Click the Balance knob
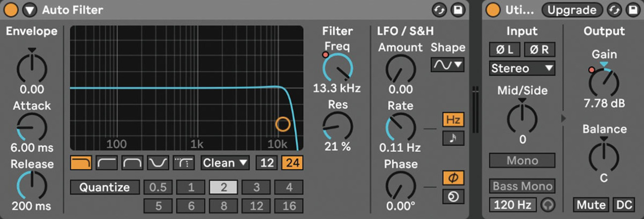 [603, 157]
